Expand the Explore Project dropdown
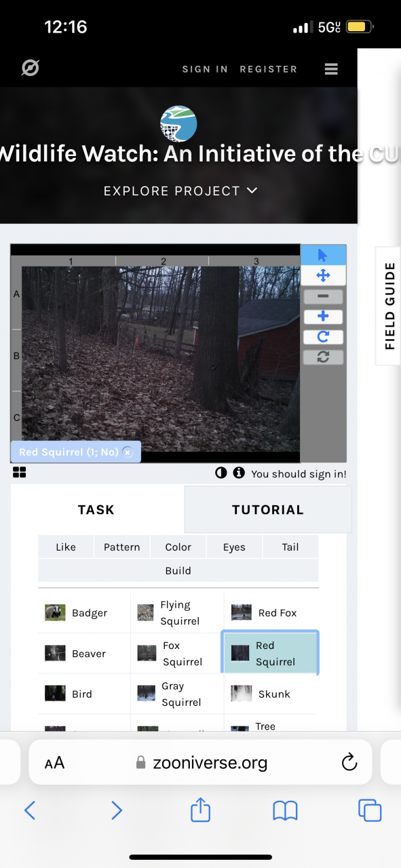This screenshot has width=401, height=868. tap(180, 191)
